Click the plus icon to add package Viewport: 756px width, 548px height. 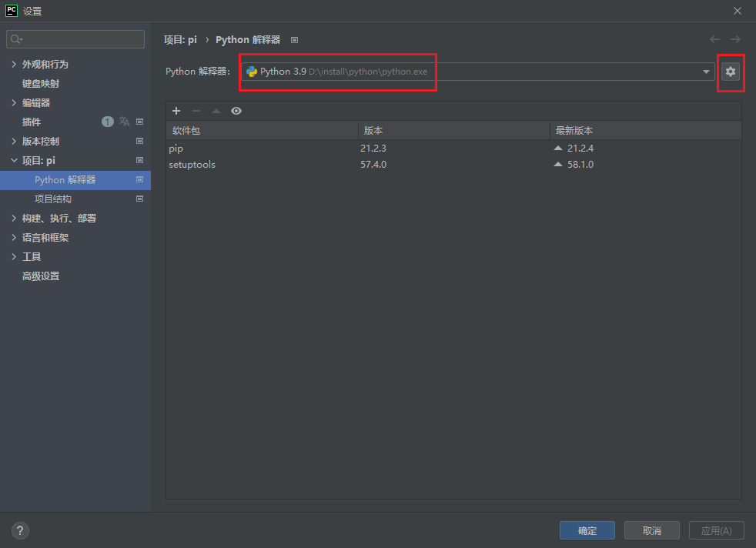tap(176, 111)
